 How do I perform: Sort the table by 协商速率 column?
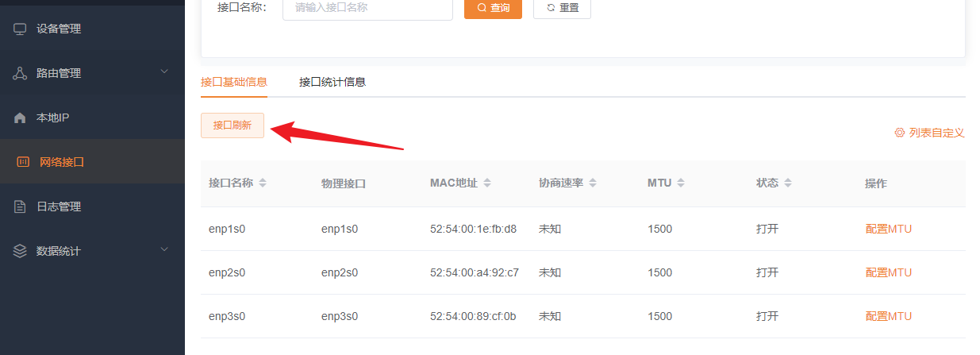(593, 183)
